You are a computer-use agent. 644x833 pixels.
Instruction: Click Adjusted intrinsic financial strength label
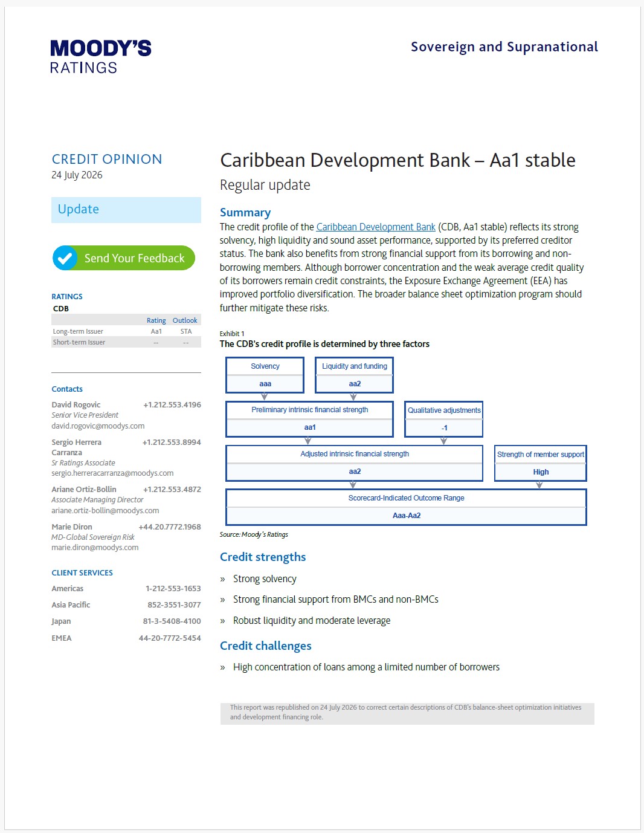click(355, 454)
